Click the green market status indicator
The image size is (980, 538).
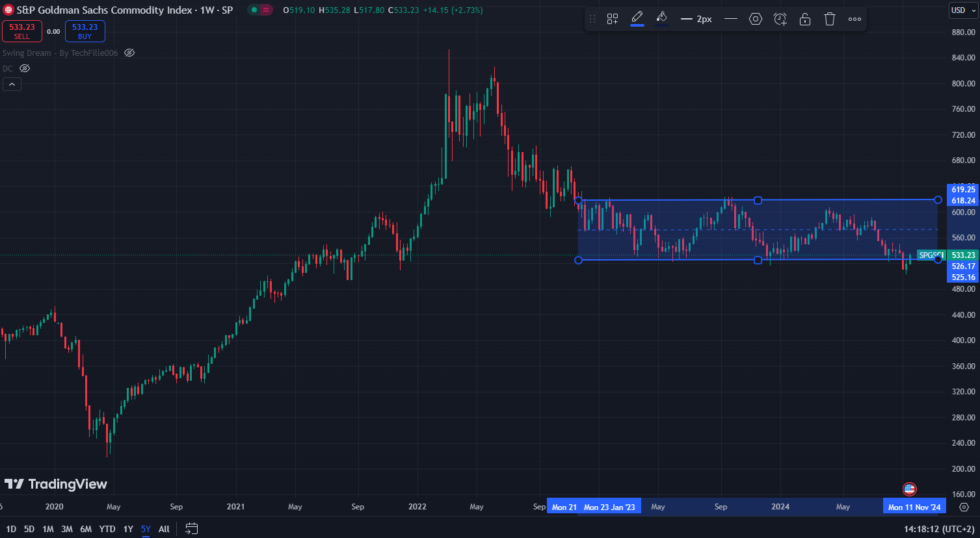click(x=254, y=10)
